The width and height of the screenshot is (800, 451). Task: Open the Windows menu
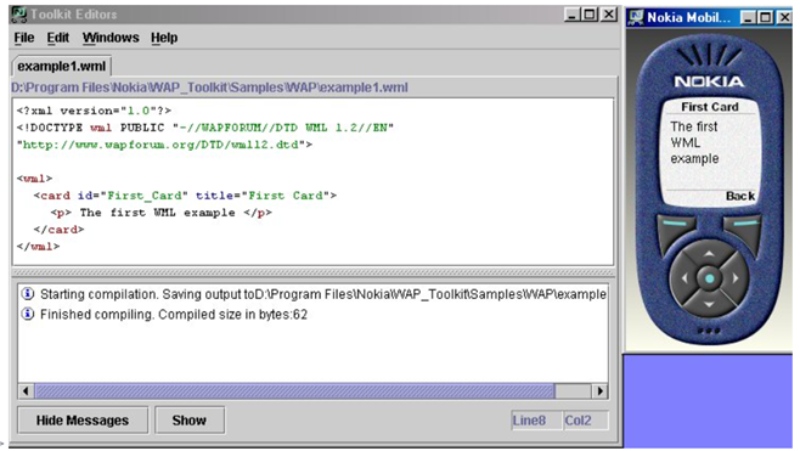(110, 38)
